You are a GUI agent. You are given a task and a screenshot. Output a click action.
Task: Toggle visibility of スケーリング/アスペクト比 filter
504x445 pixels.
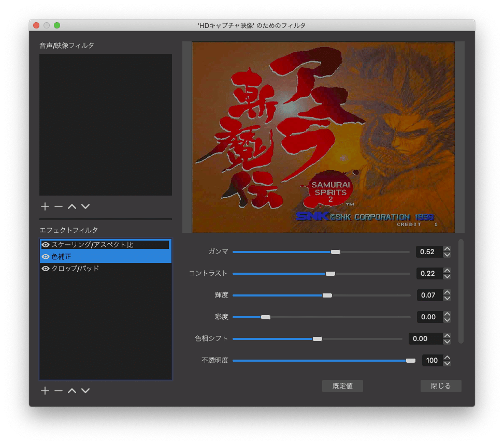click(x=46, y=245)
